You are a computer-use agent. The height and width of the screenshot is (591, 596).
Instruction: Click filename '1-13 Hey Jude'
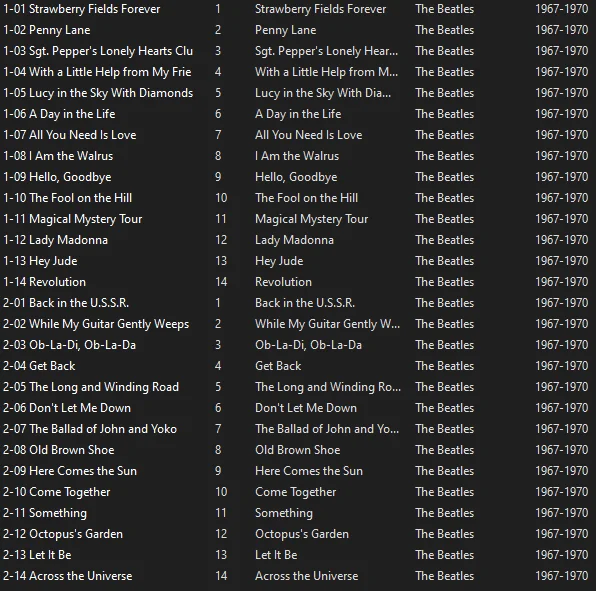(x=40, y=261)
